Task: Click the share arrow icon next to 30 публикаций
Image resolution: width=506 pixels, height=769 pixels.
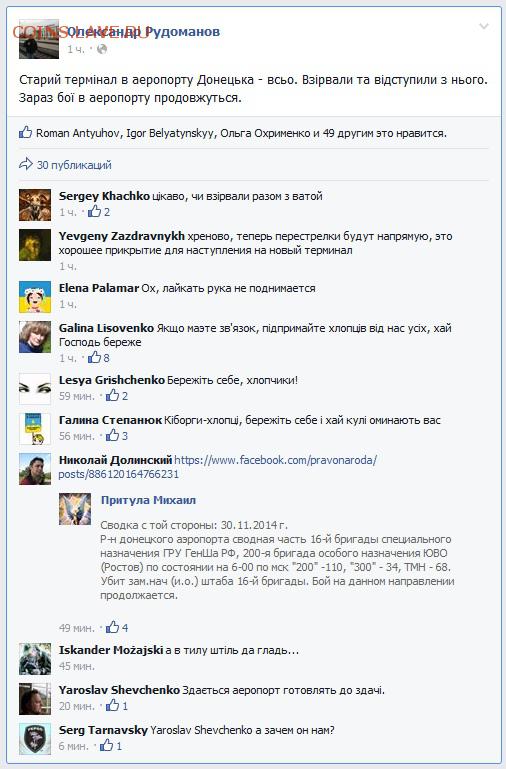Action: tap(25, 164)
